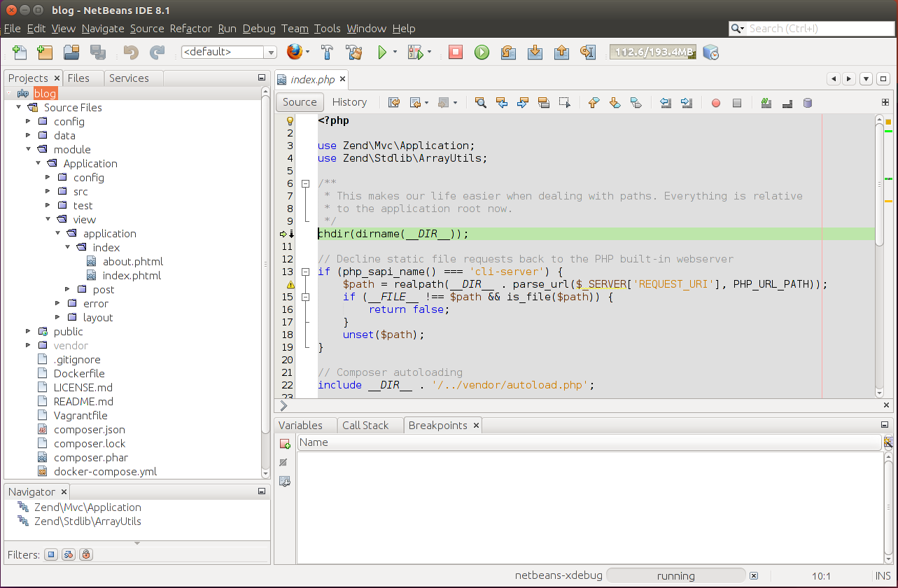Expand the public folder in project tree
Screen dimensions: 898x588
tap(28, 331)
